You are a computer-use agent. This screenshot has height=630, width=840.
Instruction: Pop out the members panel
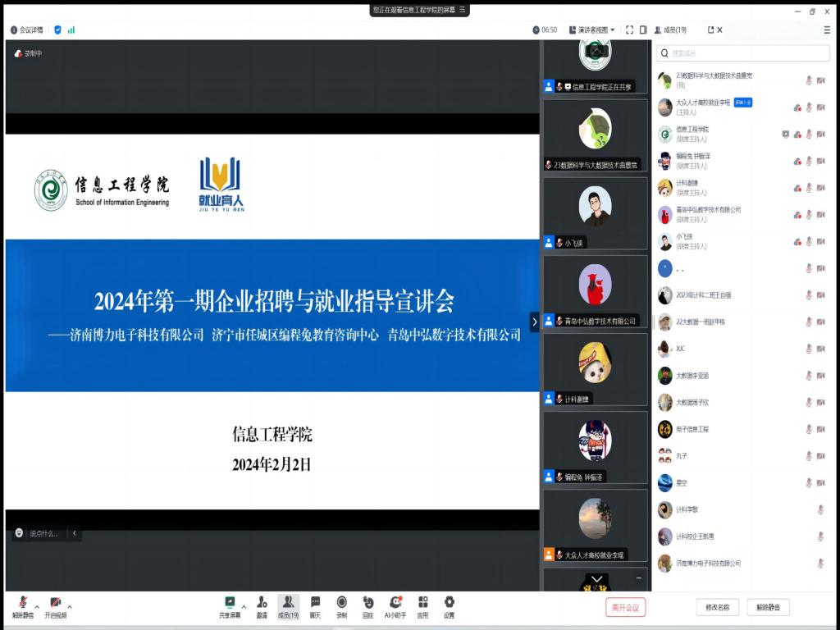point(711,30)
